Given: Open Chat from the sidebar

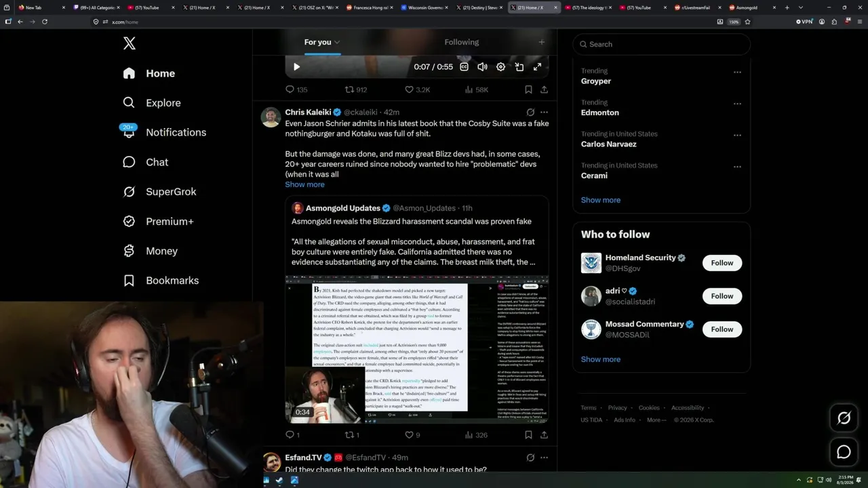Looking at the screenshot, I should click(145, 162).
